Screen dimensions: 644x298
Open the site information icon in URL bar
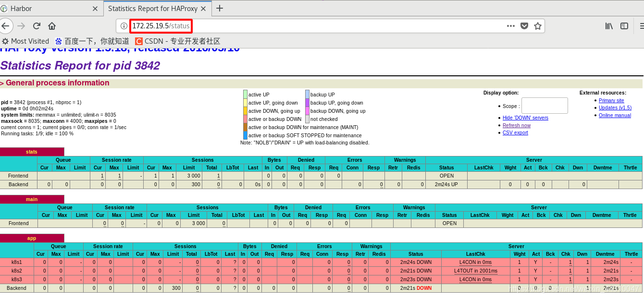pos(124,26)
